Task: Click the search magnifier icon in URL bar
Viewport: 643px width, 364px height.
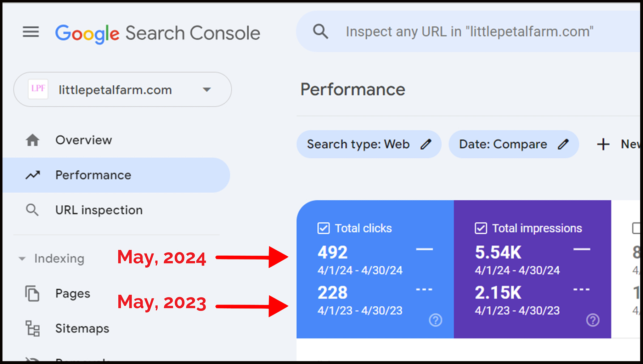Action: [320, 32]
